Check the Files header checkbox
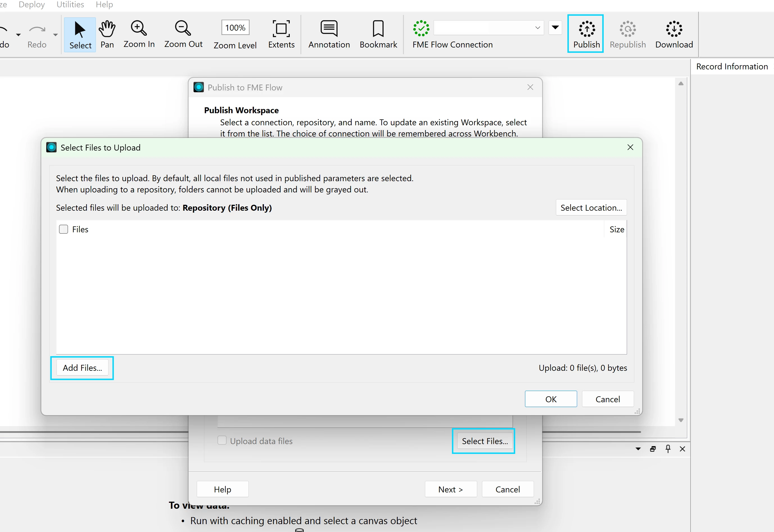This screenshot has width=774, height=532. (63, 229)
